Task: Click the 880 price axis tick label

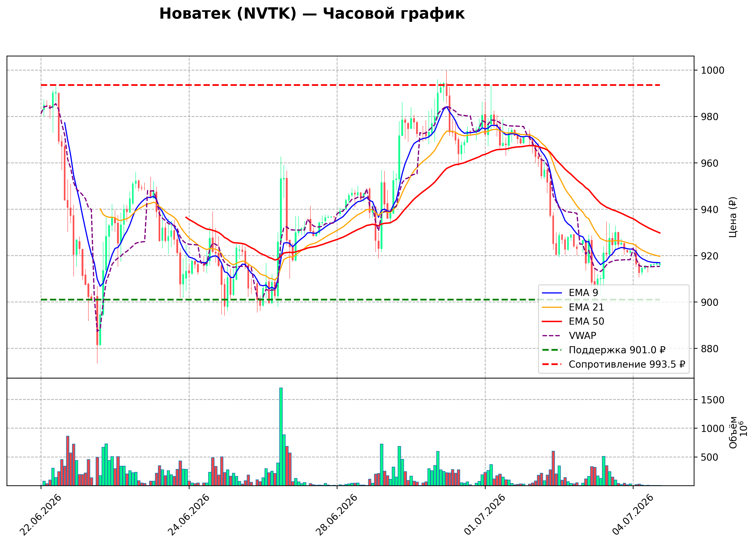Action: (x=710, y=349)
